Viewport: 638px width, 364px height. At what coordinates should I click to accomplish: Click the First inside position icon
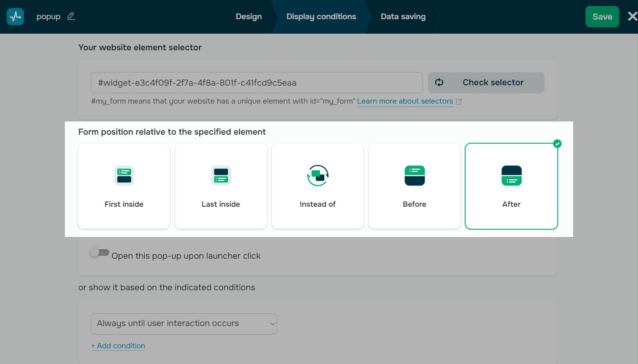[x=124, y=176]
